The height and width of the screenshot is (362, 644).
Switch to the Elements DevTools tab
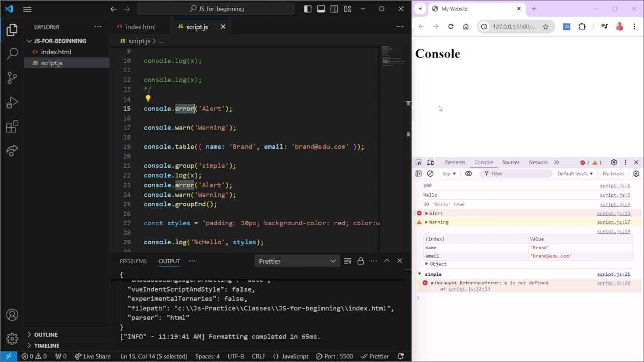pos(455,162)
